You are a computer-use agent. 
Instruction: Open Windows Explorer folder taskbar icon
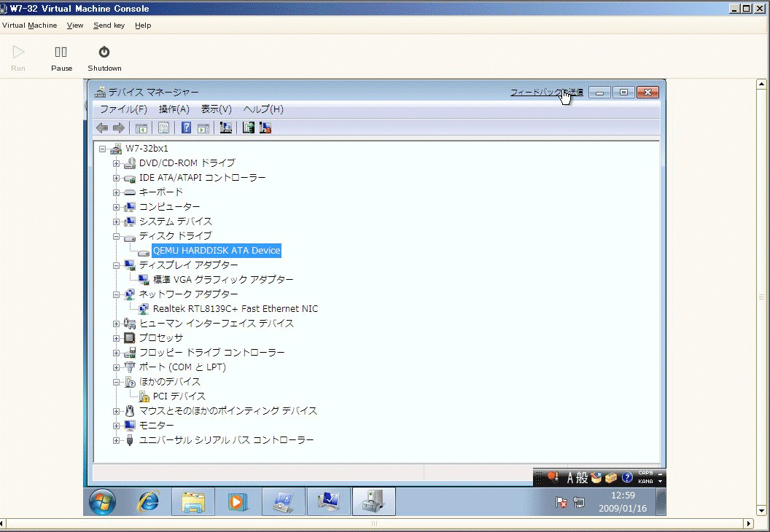point(193,501)
